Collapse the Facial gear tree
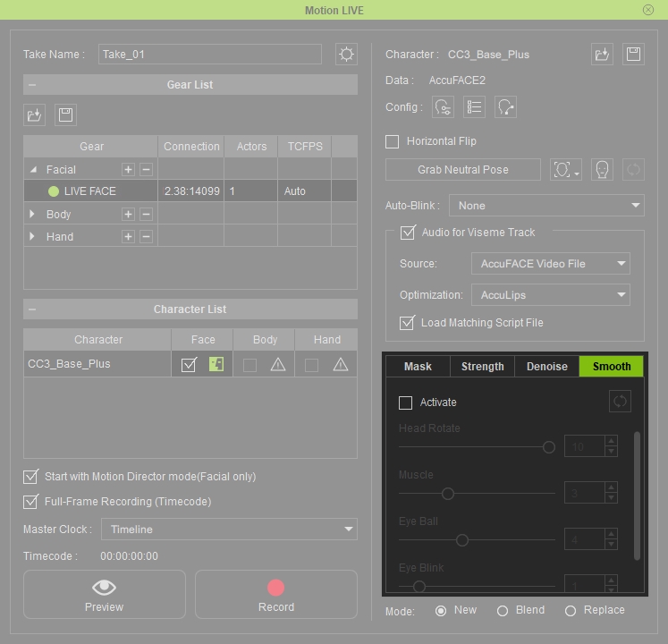Screen dimensions: 668x644 tap(33, 170)
